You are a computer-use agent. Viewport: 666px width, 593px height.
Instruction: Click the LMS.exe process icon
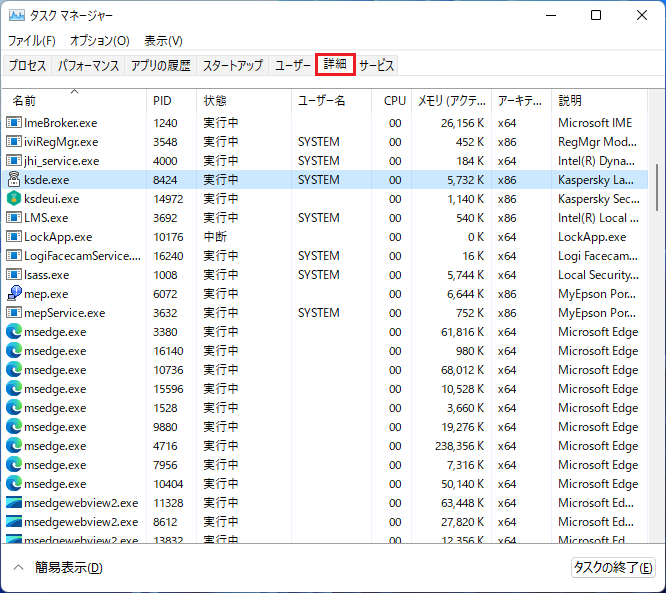click(14, 217)
